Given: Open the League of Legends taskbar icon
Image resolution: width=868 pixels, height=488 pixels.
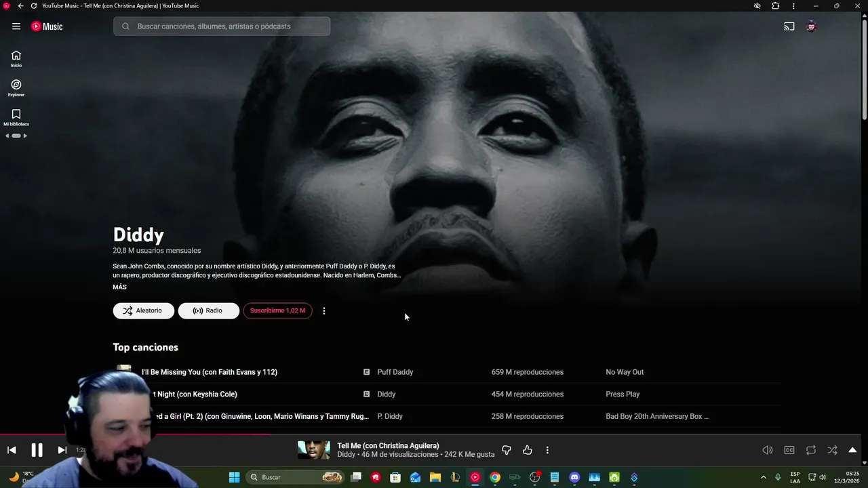Looking at the screenshot, I should pos(455,477).
